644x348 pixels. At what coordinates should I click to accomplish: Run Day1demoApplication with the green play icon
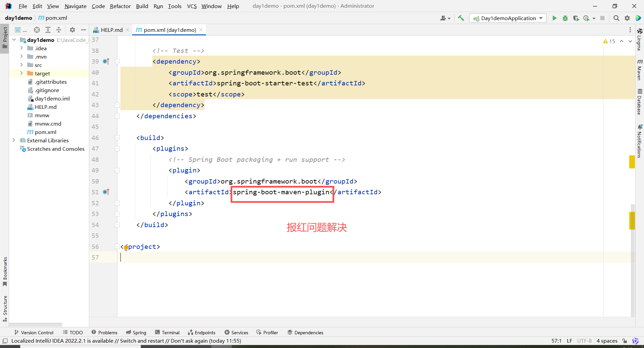pyautogui.click(x=554, y=18)
